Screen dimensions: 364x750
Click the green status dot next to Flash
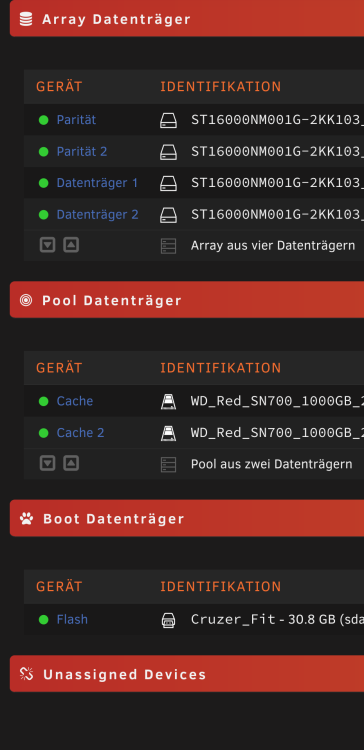44,620
